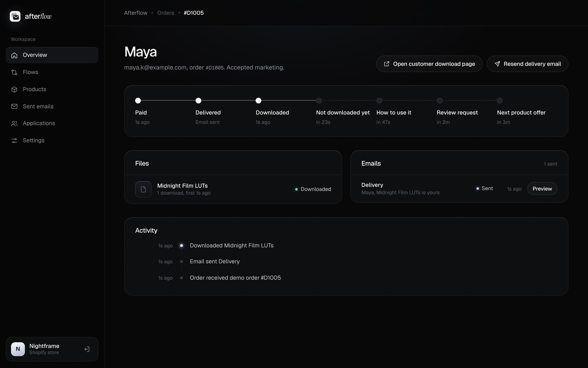Select the Review request step dot
The height and width of the screenshot is (368, 588).
tap(440, 101)
